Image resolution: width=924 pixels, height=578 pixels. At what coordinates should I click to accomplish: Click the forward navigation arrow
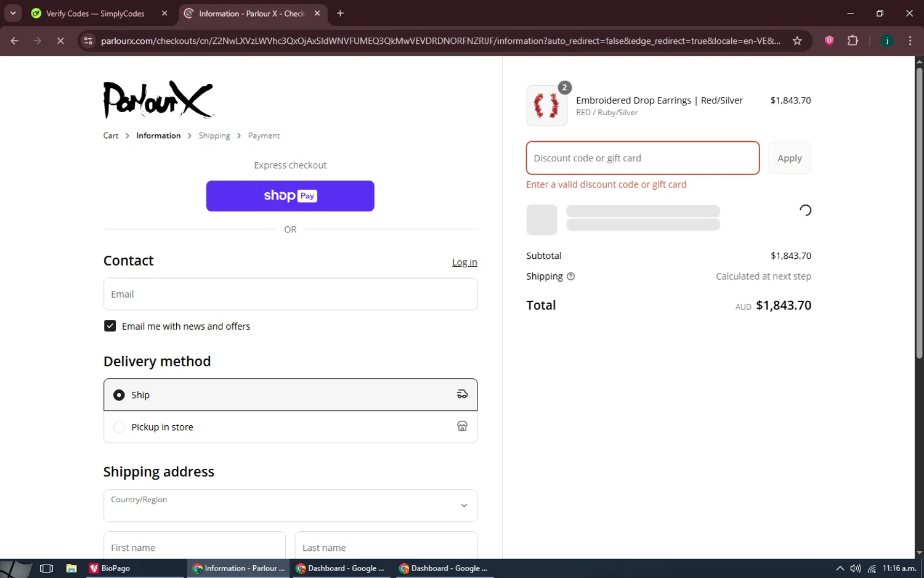38,41
